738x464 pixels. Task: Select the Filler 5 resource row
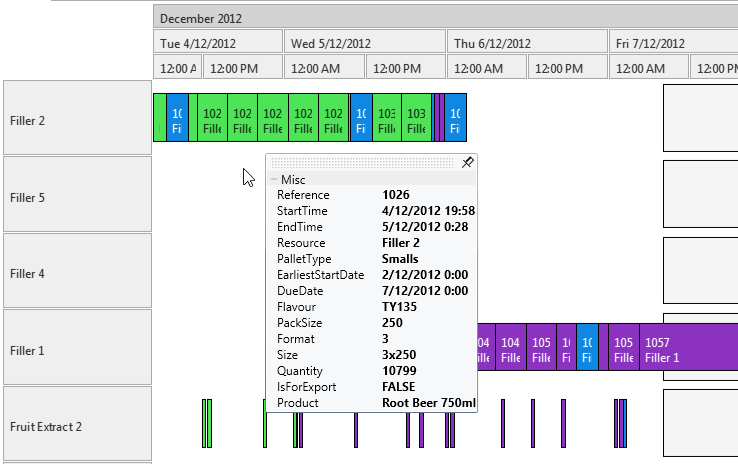click(77, 196)
